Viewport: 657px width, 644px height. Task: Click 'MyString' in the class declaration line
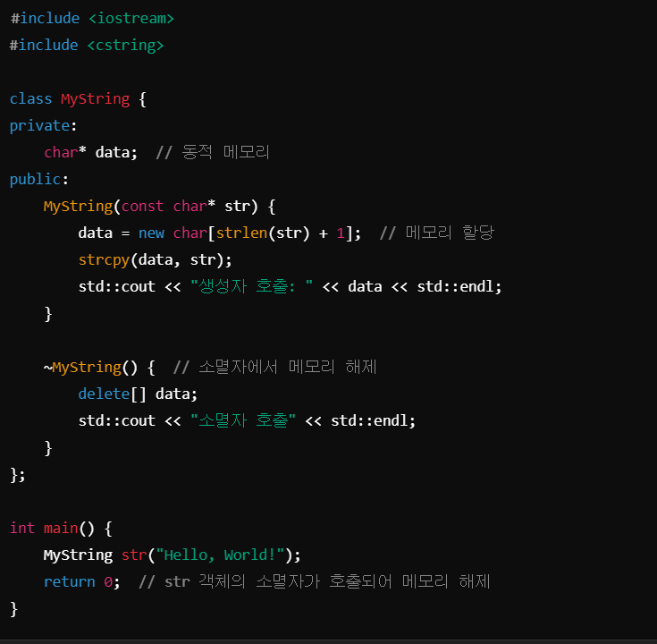pyautogui.click(x=95, y=99)
